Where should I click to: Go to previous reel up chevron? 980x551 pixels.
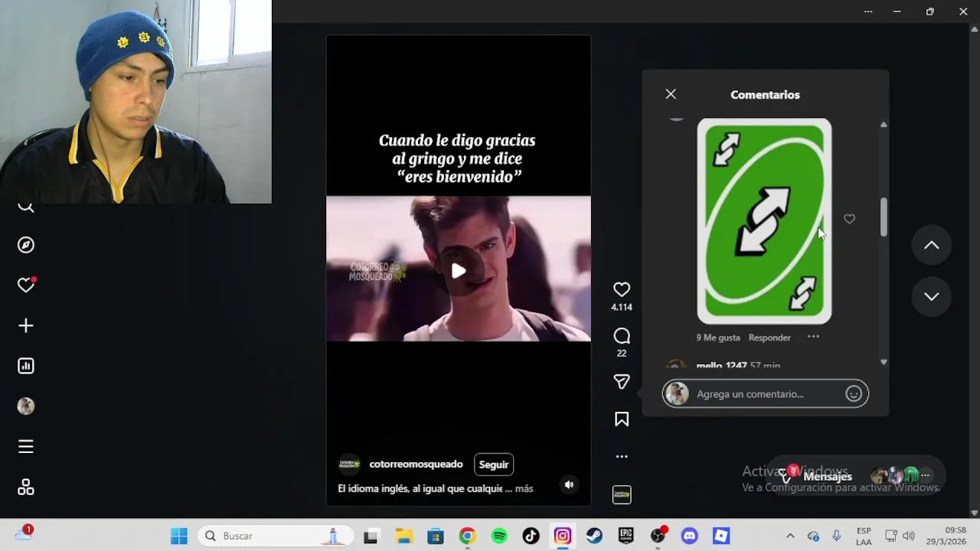(931, 246)
